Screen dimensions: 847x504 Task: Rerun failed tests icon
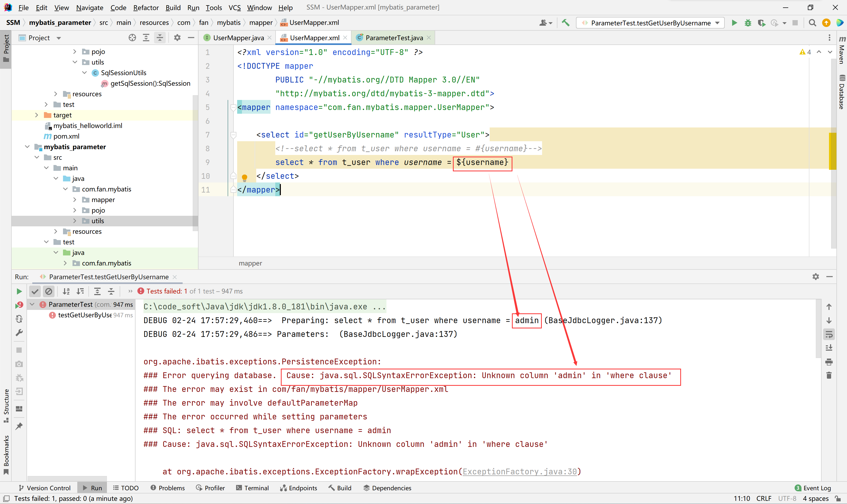pyautogui.click(x=19, y=305)
